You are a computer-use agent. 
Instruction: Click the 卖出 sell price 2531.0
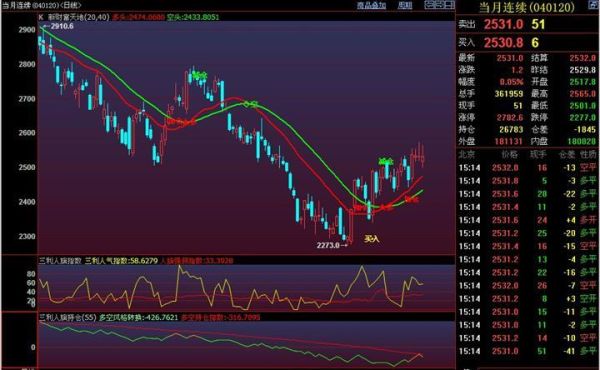pyautogui.click(x=503, y=24)
